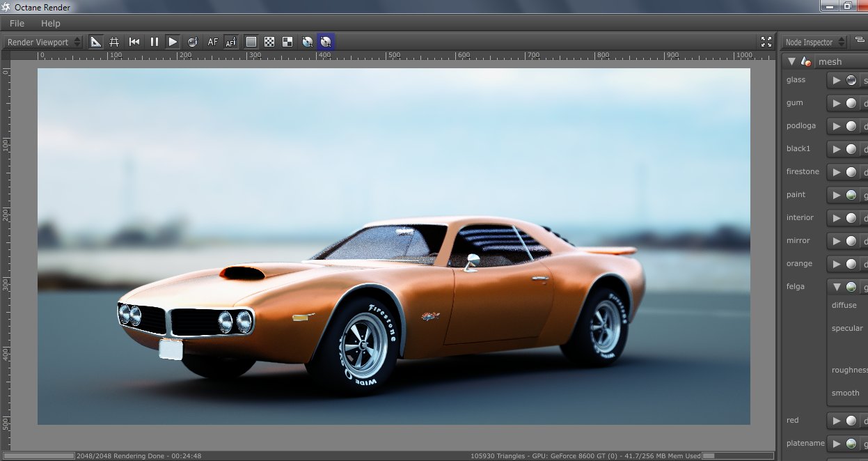Expand the paint material
Screen dimensions: 868x461
(x=836, y=195)
